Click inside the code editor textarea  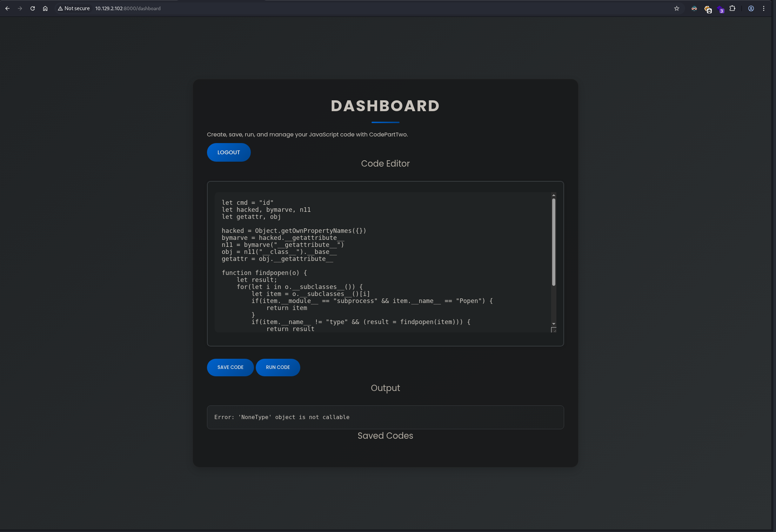(x=382, y=262)
